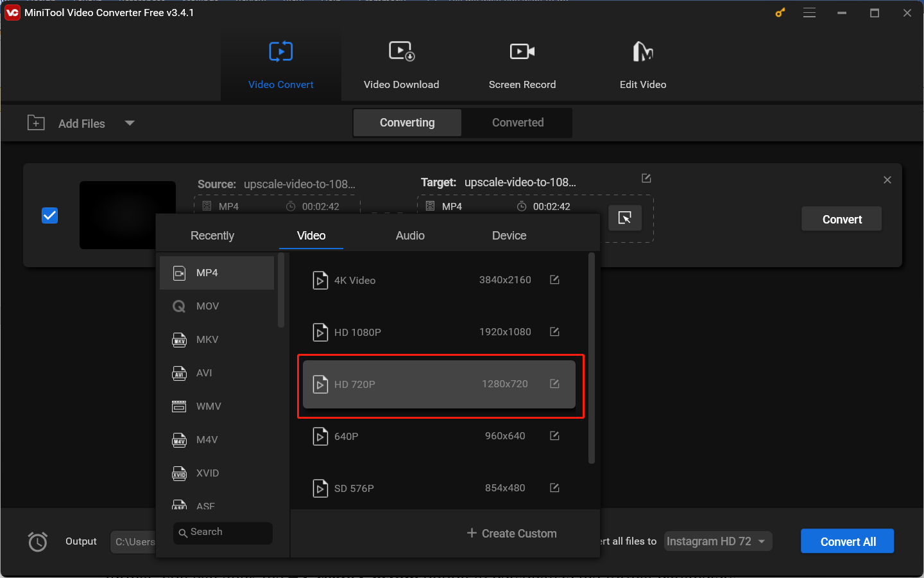This screenshot has width=924, height=578.
Task: Click the format list scrollbar
Action: (281, 290)
